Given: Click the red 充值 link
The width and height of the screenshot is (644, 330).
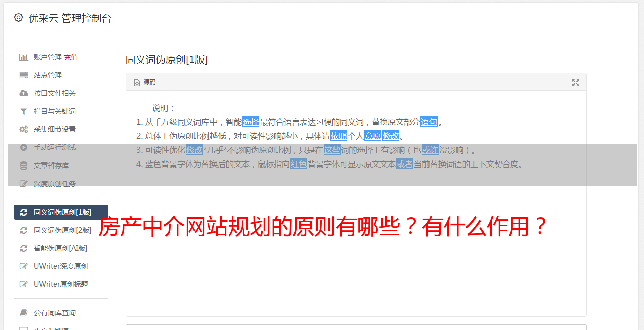Looking at the screenshot, I should click(x=71, y=57).
